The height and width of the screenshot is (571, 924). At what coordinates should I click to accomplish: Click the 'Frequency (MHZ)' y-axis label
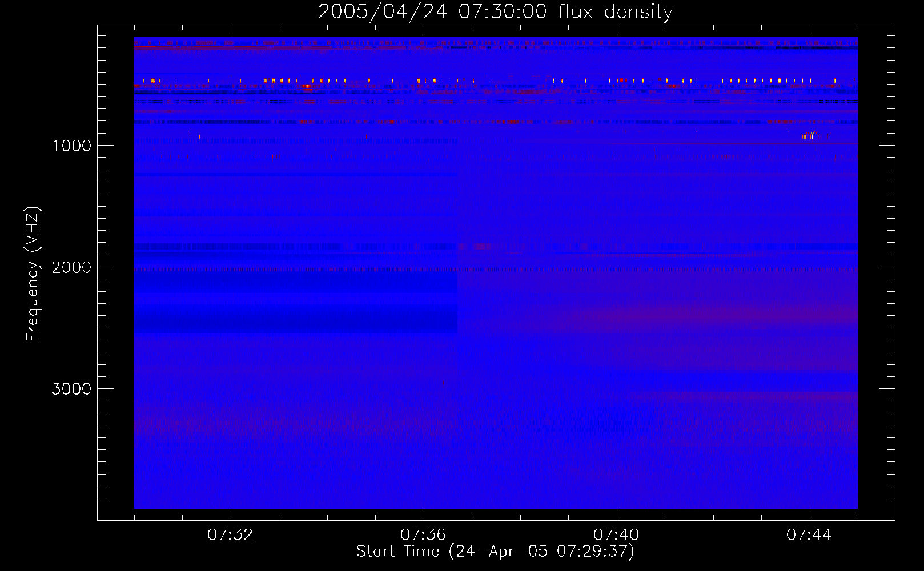point(33,274)
